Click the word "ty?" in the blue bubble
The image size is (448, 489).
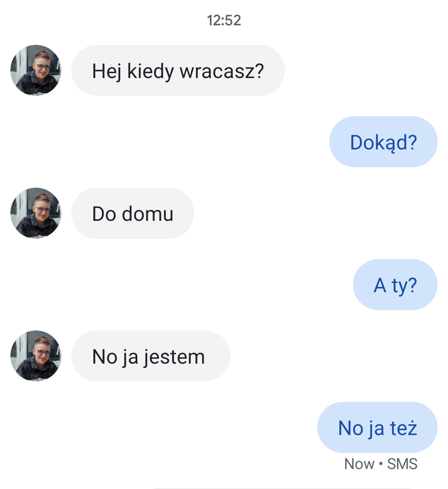[404, 286]
